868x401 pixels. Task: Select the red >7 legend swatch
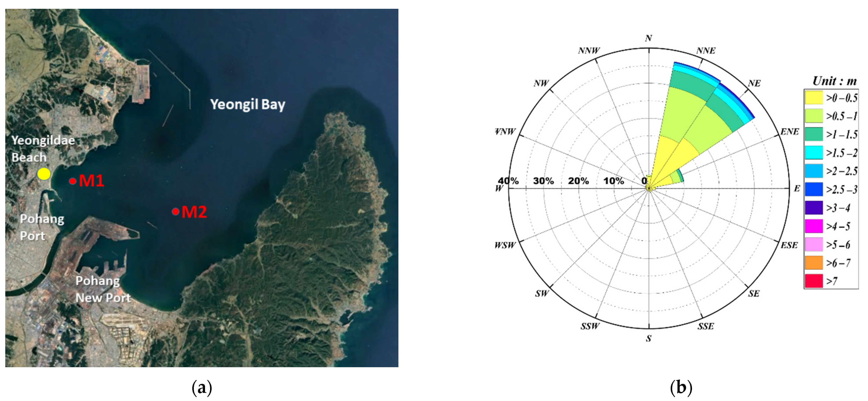[814, 281]
